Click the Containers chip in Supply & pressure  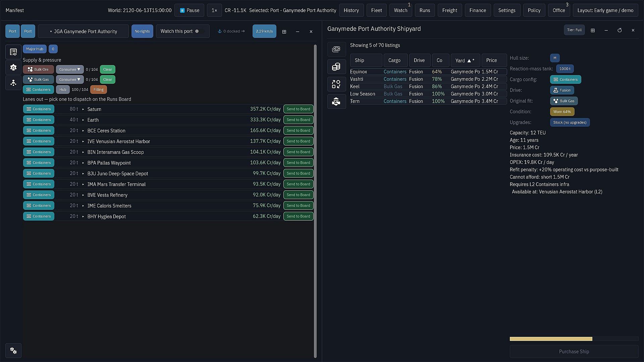point(38,89)
